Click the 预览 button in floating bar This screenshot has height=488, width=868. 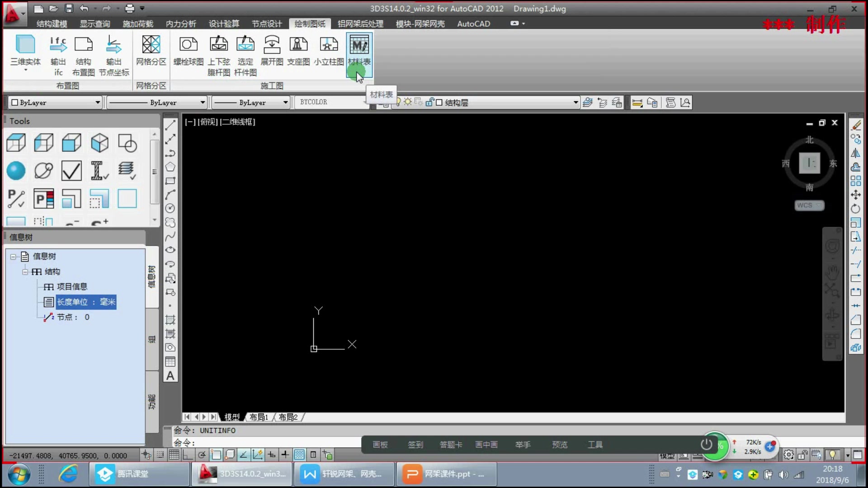[559, 445]
